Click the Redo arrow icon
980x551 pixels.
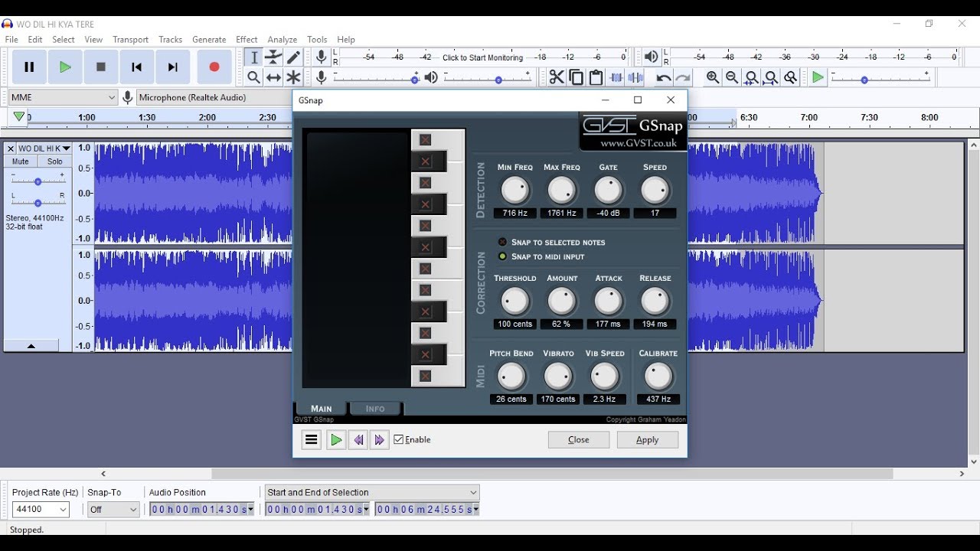(683, 77)
